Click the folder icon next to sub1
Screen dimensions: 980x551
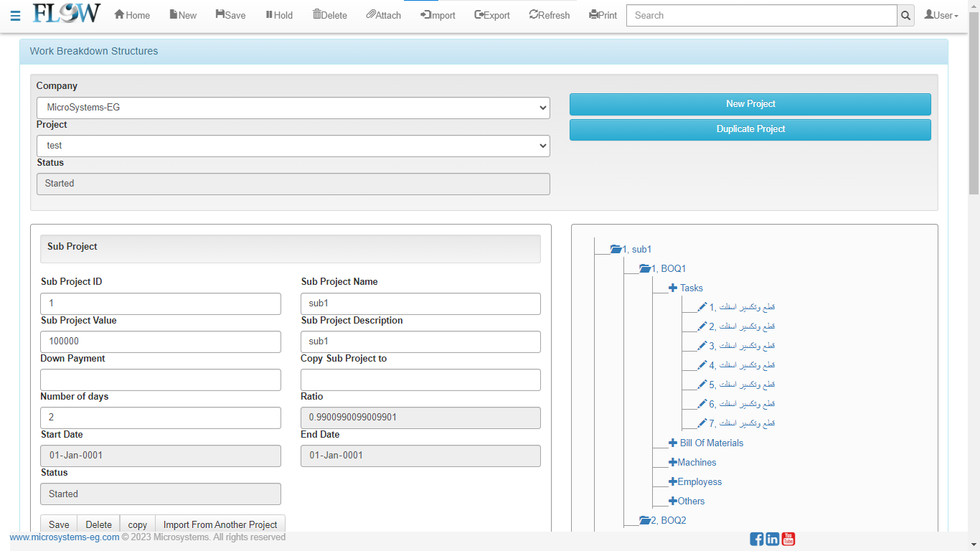pos(616,249)
